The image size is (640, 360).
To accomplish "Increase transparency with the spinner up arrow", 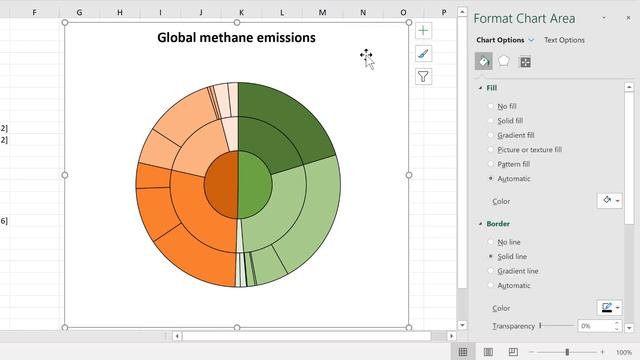I will 617,323.
